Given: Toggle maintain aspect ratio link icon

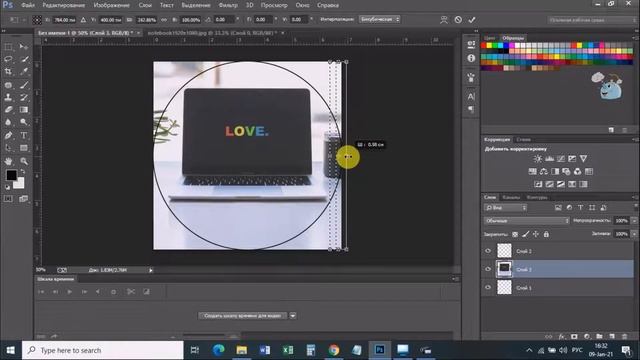Looking at the screenshot, I should point(164,20).
